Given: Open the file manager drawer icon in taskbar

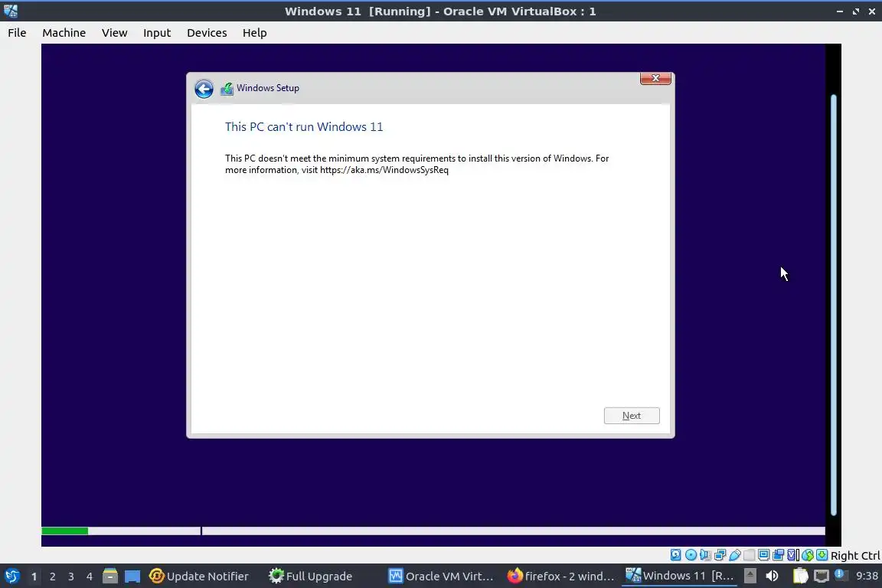Looking at the screenshot, I should pyautogui.click(x=110, y=576).
